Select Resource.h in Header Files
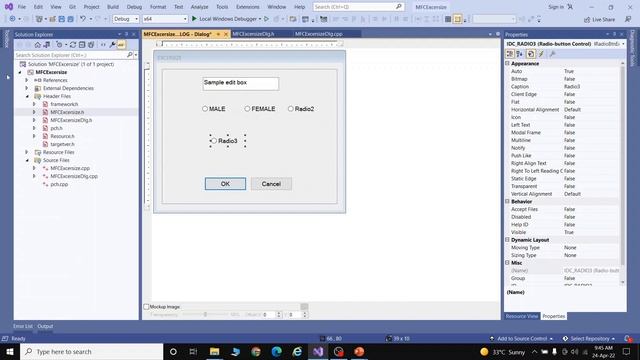This screenshot has width=640, height=360. click(62, 136)
